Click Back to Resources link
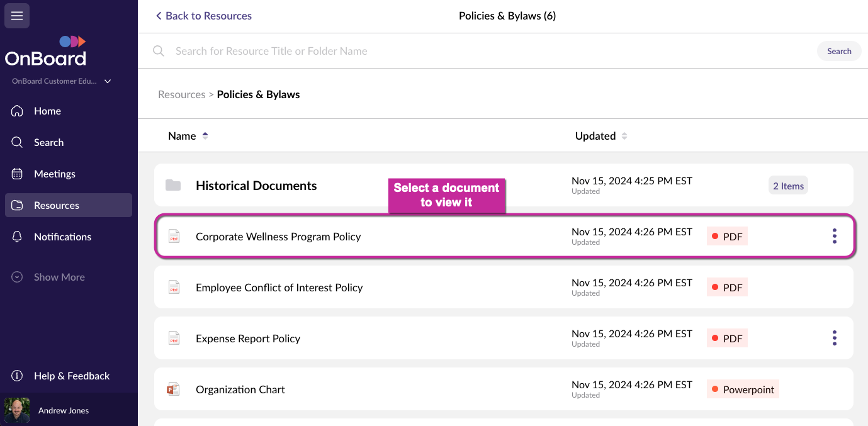Image resolution: width=868 pixels, height=426 pixels. [x=204, y=16]
